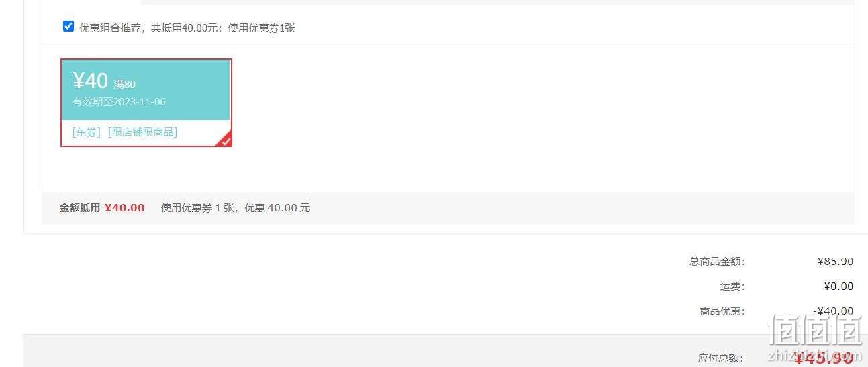
Task: Click the red ¥45.90 payable total
Action: (x=824, y=358)
